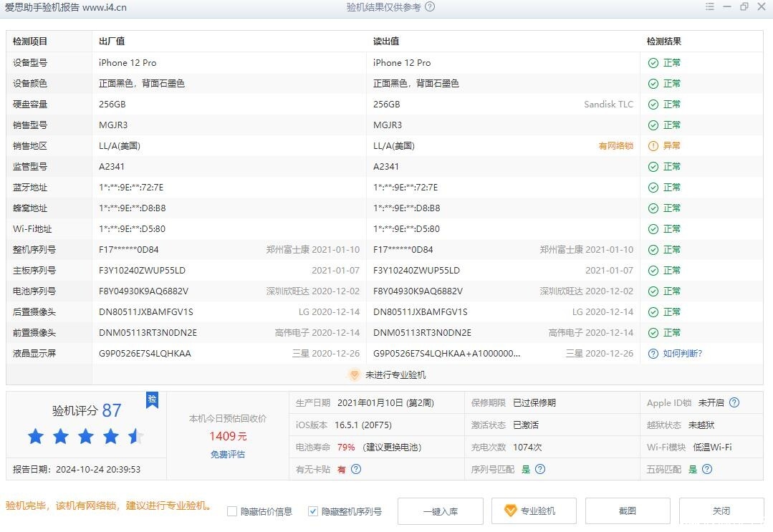Screen dimensions: 773x532
Task: Click the factory model MGJR3 cell
Action: click(x=113, y=125)
